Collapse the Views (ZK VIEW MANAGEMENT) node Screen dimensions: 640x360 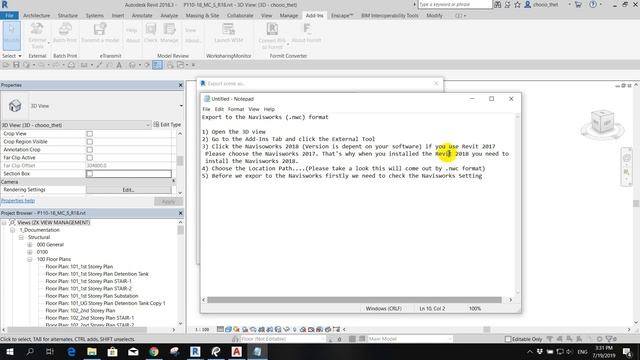(x=4, y=223)
